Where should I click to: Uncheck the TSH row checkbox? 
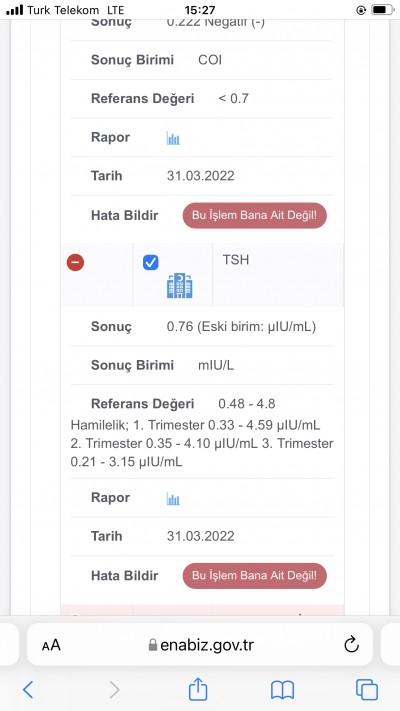coord(151,263)
